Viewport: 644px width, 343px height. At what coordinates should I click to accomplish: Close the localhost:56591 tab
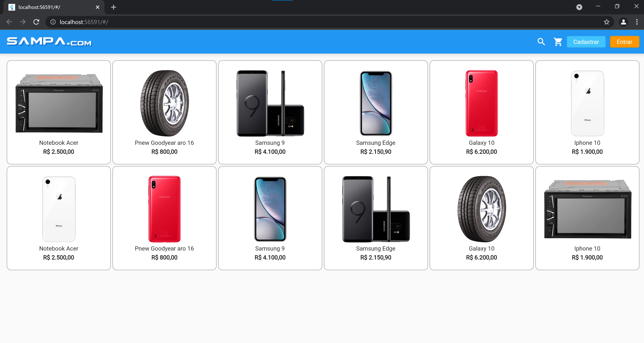(x=97, y=7)
